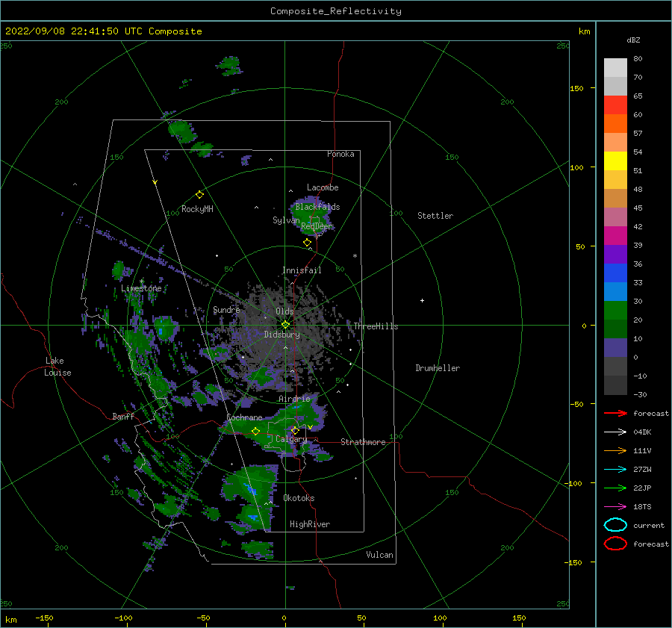672x628 pixels.
Task: Click the Lacombe city label
Action: pos(323,187)
